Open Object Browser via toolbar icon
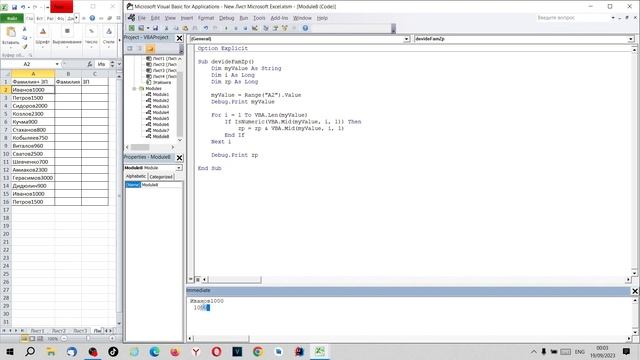The width and height of the screenshot is (640, 360). click(x=284, y=28)
